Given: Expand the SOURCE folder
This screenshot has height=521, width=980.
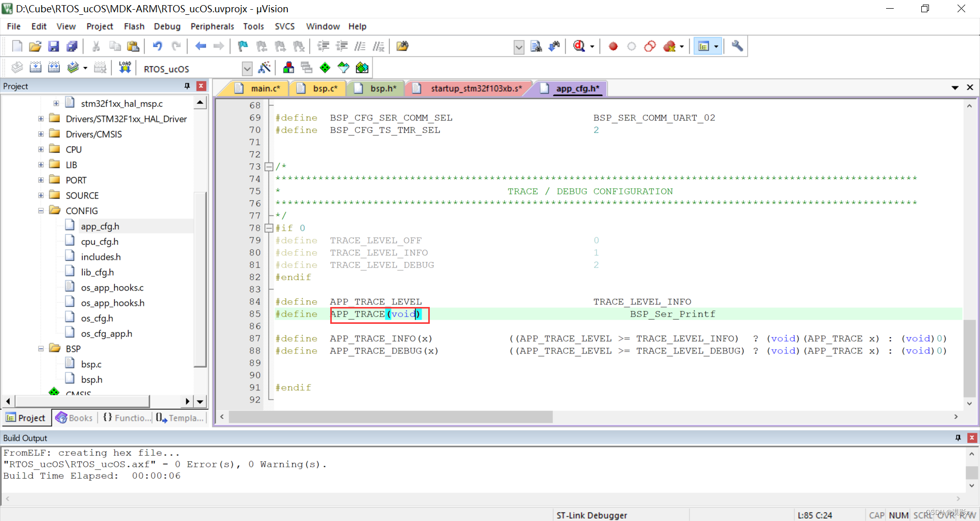Looking at the screenshot, I should 41,195.
